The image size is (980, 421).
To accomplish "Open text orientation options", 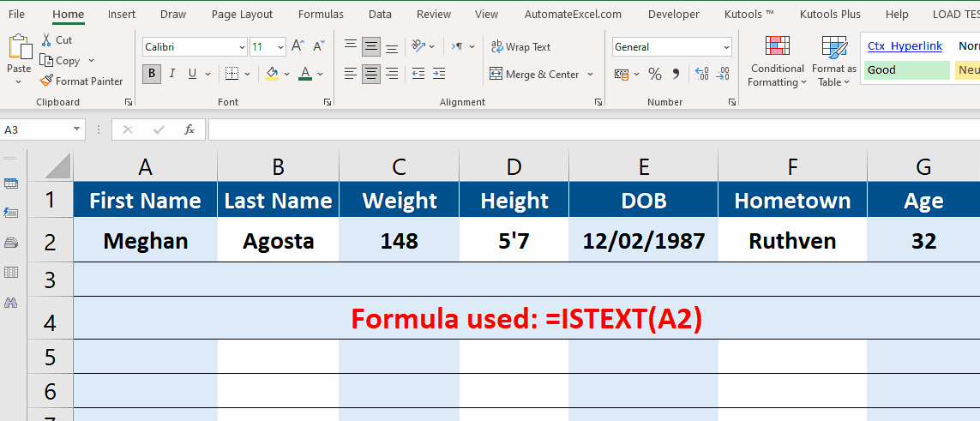I will (424, 46).
